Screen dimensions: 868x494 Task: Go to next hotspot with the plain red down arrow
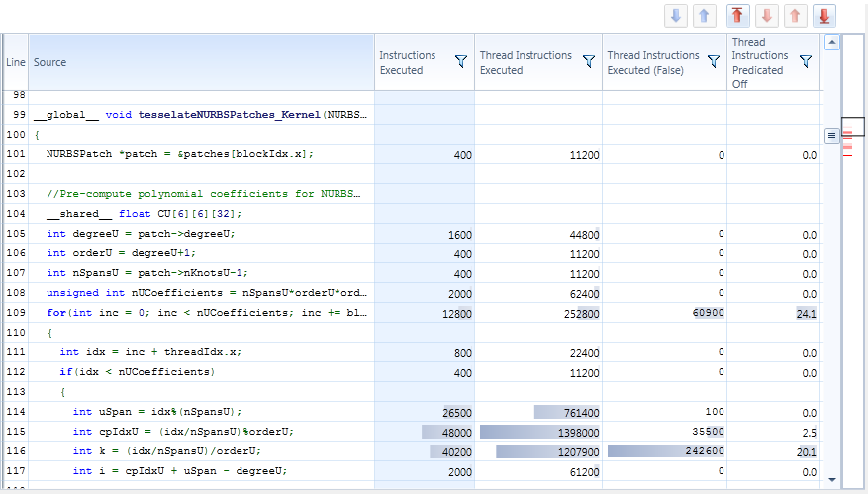coord(767,16)
